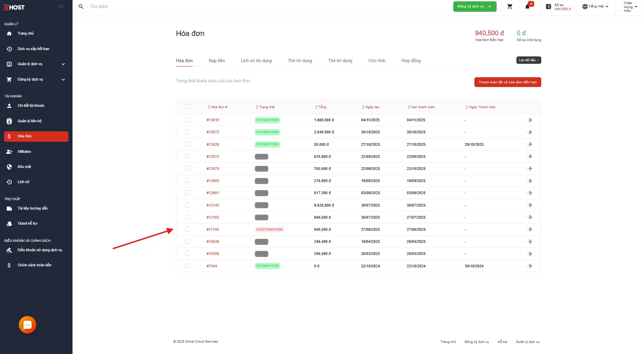The height and width of the screenshot is (354, 644).
Task: Click footer Quản lý dịch vụ link
Action: [528, 342]
